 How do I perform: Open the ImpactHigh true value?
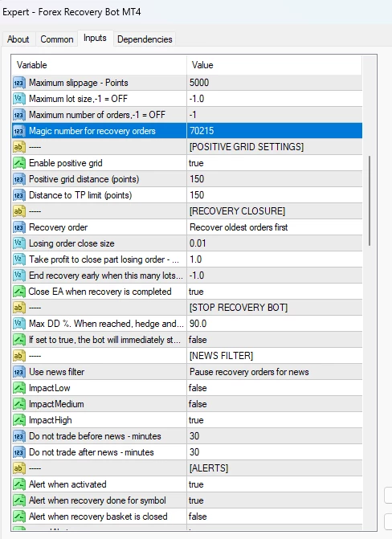pyautogui.click(x=275, y=420)
